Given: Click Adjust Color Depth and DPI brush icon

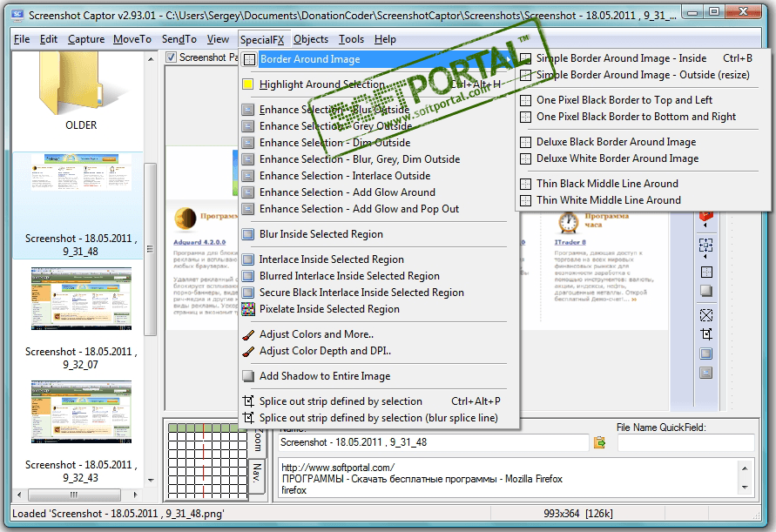Looking at the screenshot, I should tap(248, 351).
